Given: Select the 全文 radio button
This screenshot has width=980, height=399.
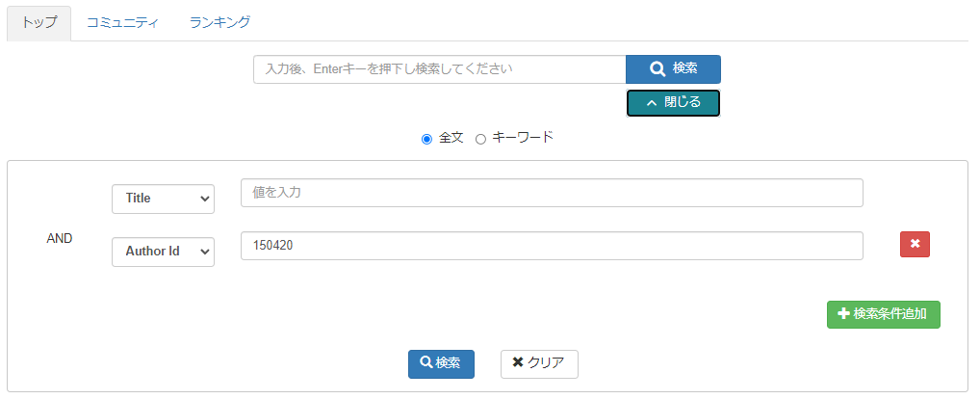Looking at the screenshot, I should click(x=426, y=139).
